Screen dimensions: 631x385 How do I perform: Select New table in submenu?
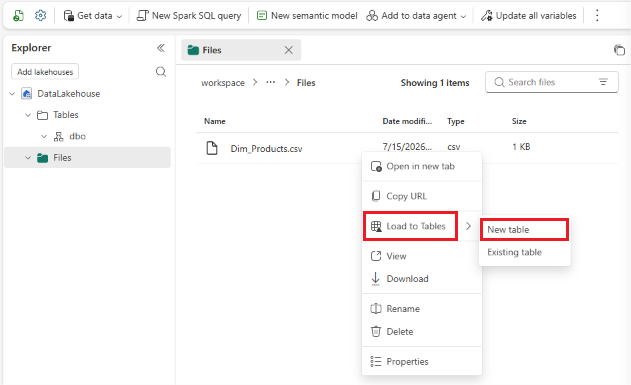[524, 230]
